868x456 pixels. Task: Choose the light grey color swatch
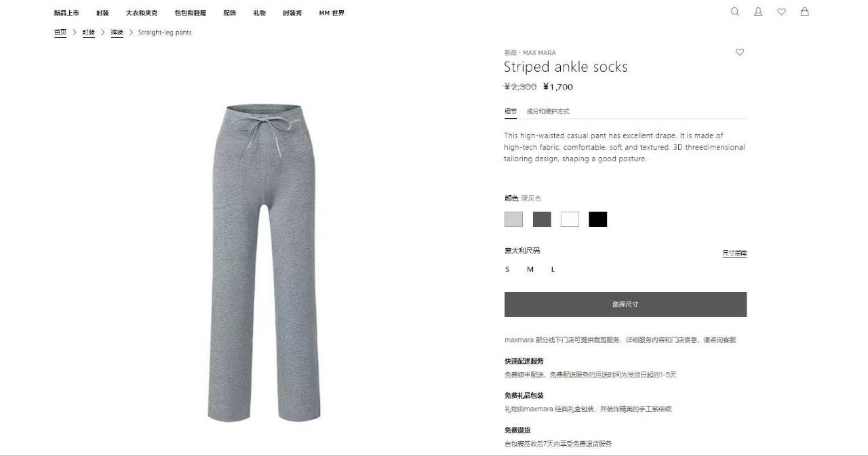pos(513,220)
